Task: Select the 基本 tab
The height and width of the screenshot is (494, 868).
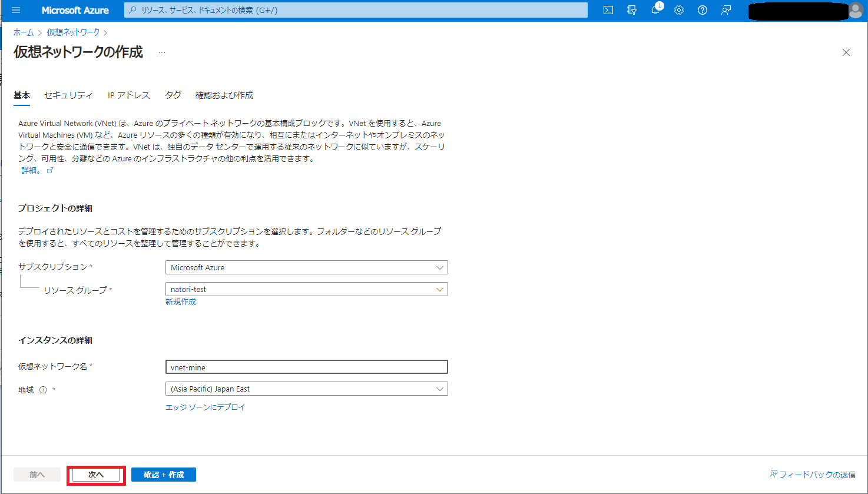Action: click(x=22, y=95)
